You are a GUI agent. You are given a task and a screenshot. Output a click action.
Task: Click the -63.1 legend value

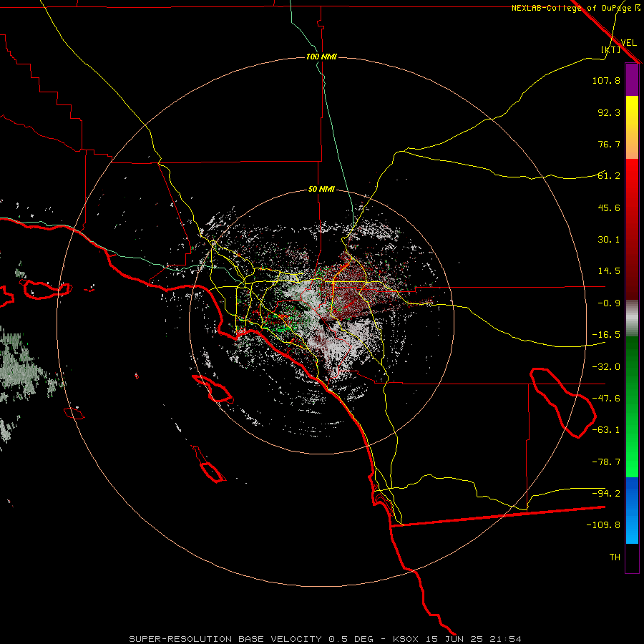pyautogui.click(x=606, y=430)
